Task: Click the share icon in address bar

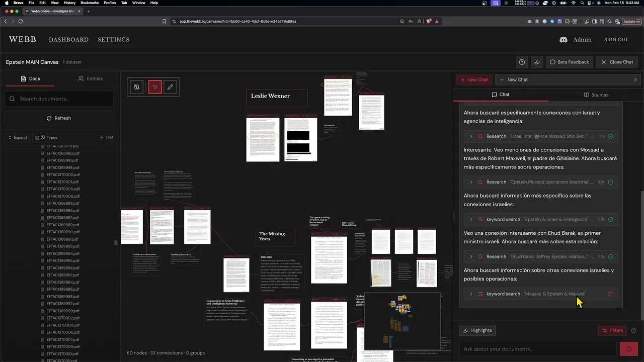Action: tap(420, 22)
